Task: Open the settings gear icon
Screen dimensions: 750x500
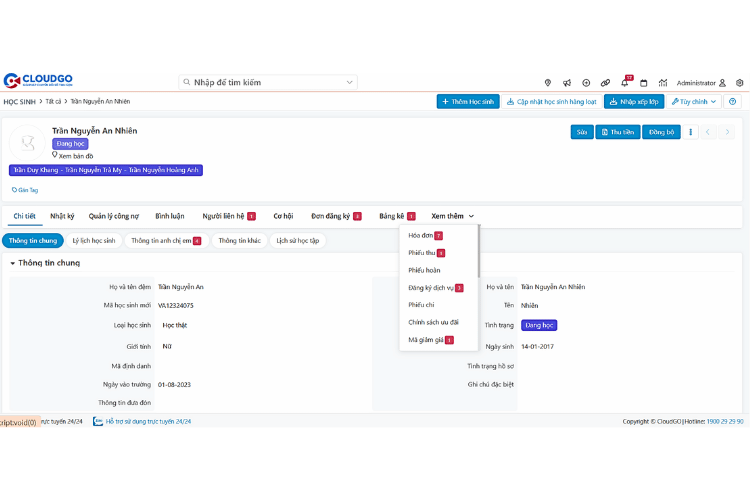Action: click(x=740, y=82)
